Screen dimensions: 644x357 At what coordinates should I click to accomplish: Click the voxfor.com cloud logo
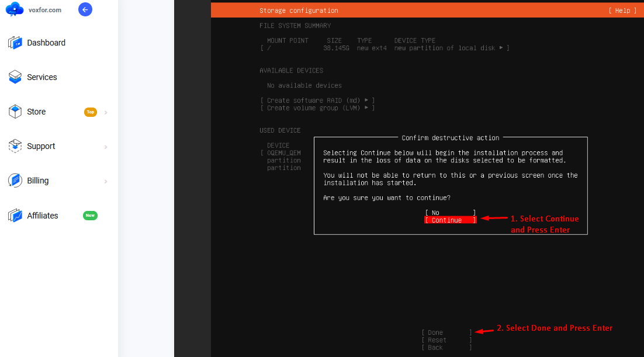pos(14,9)
